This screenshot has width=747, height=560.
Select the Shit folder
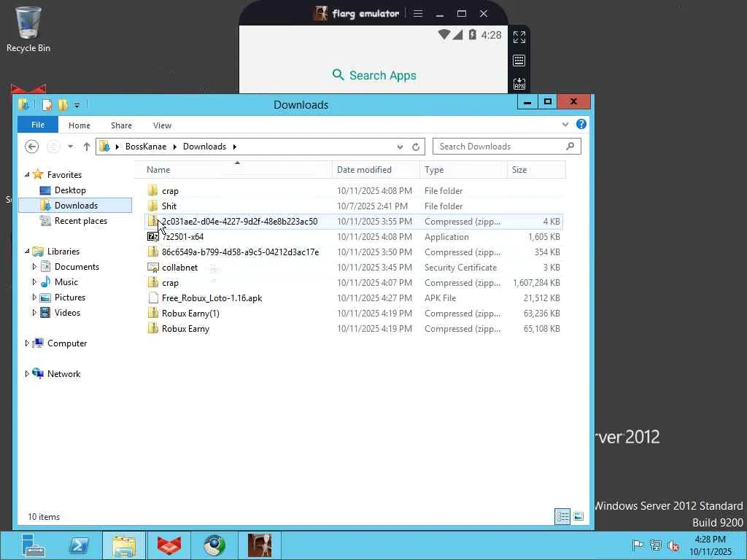click(354, 206)
